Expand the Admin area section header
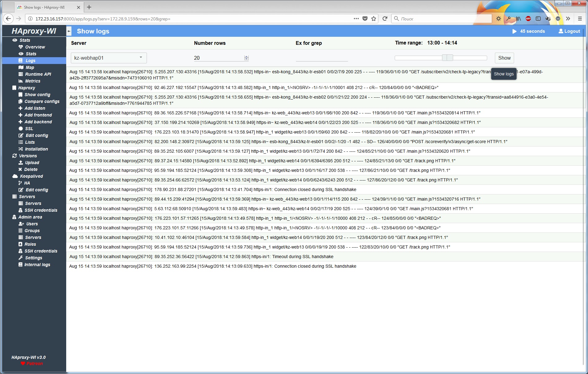The image size is (588, 374). 30,217
